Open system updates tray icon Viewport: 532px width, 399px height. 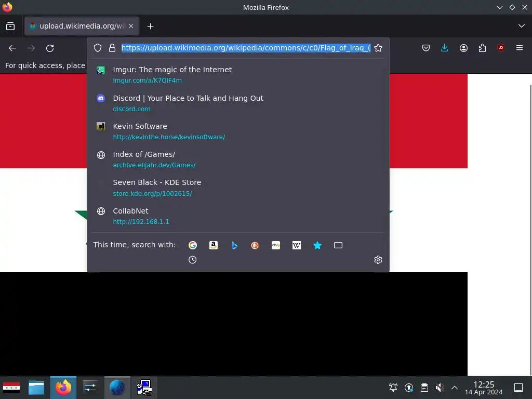pyautogui.click(x=409, y=388)
